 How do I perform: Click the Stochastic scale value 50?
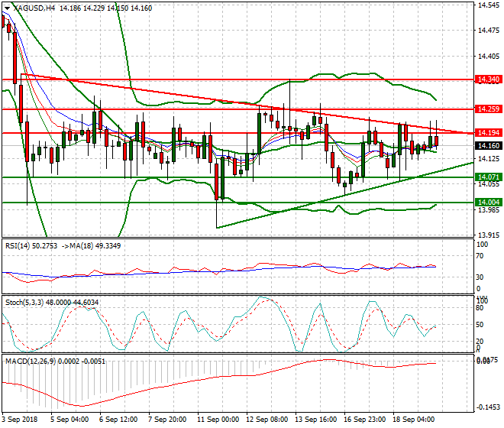tap(480, 324)
